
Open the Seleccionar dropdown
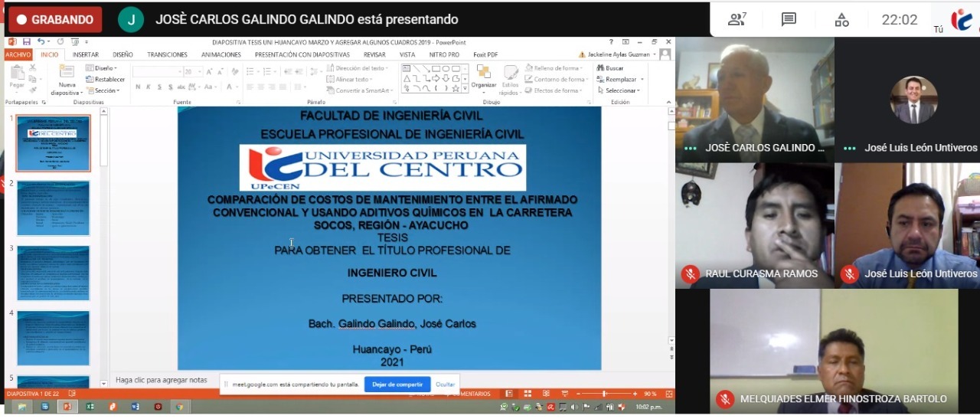click(x=619, y=90)
